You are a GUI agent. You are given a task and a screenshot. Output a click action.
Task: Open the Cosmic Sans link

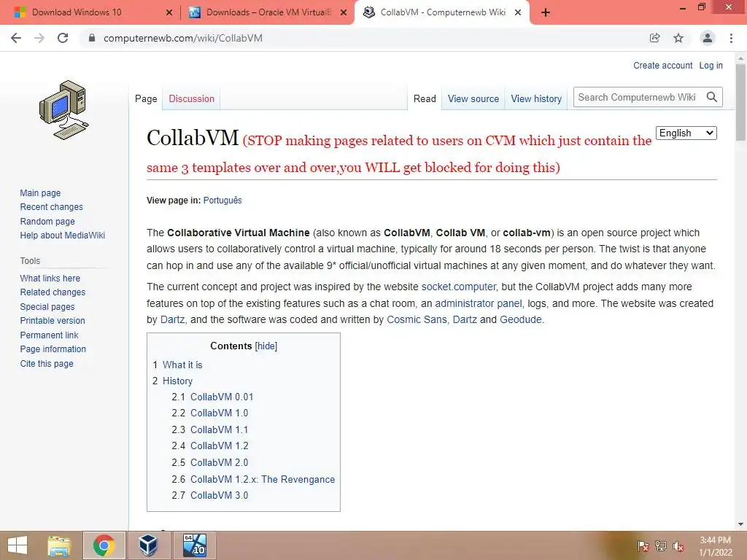(x=417, y=319)
